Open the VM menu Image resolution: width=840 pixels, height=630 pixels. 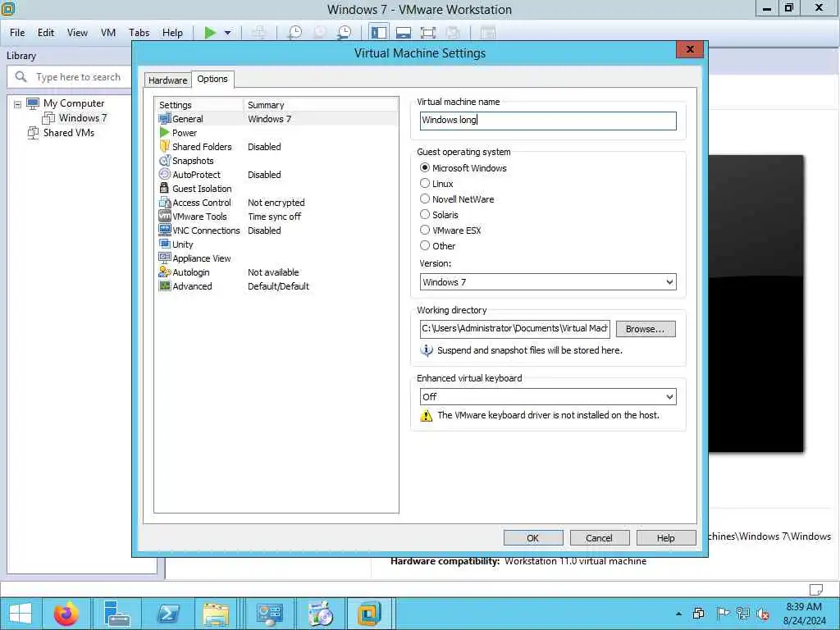click(x=108, y=33)
